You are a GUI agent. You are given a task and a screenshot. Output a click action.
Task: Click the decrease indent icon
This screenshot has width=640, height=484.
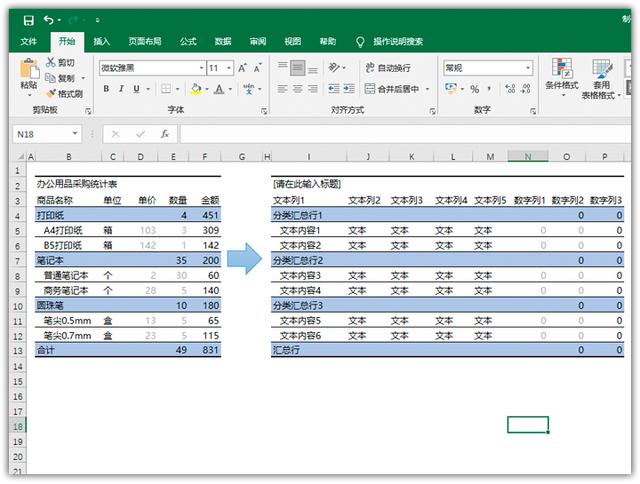tap(334, 89)
